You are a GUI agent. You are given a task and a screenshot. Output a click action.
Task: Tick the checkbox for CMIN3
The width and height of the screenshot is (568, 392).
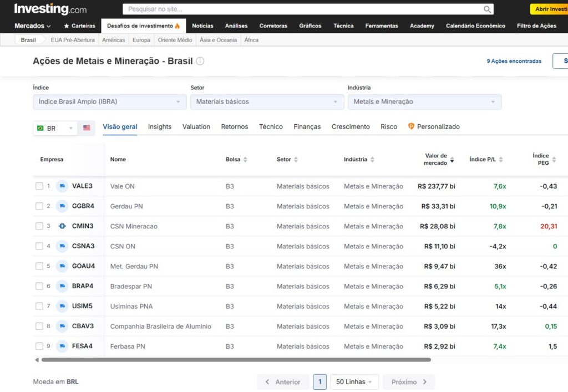pyautogui.click(x=39, y=226)
